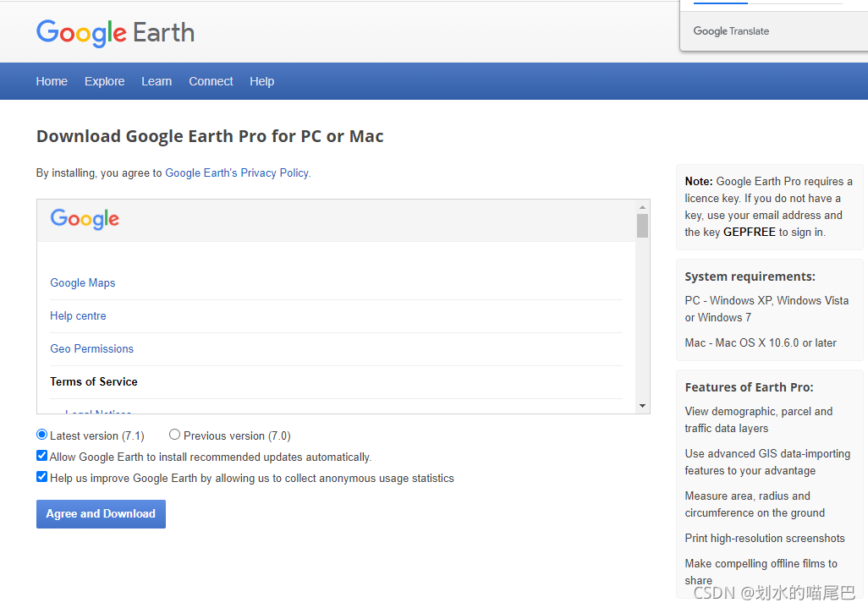Viewport: 868px width, 608px height.
Task: Go to the Learn section
Action: [157, 81]
